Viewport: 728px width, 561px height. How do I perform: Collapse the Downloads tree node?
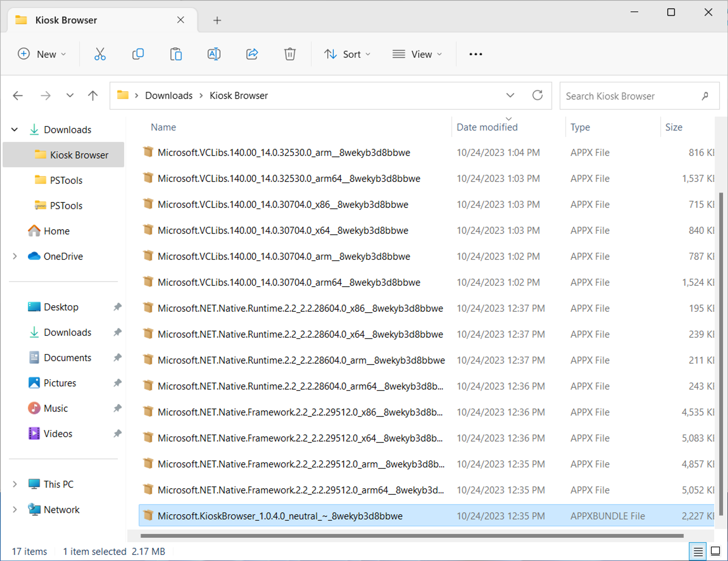14,130
